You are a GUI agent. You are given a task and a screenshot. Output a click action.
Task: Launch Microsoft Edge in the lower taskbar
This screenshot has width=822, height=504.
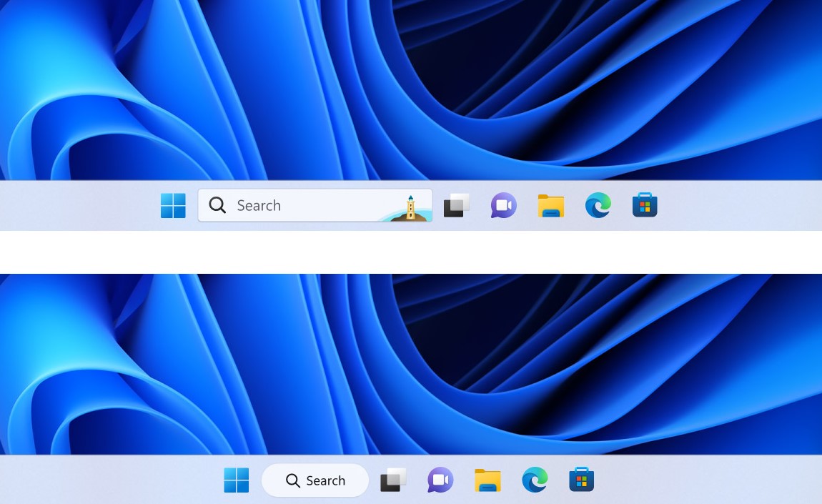[535, 480]
